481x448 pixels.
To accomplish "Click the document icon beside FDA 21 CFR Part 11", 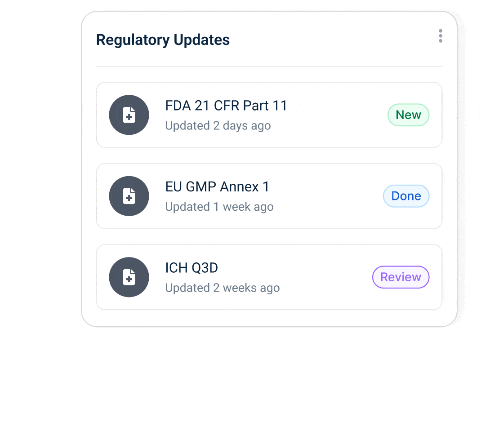I will pos(129,115).
